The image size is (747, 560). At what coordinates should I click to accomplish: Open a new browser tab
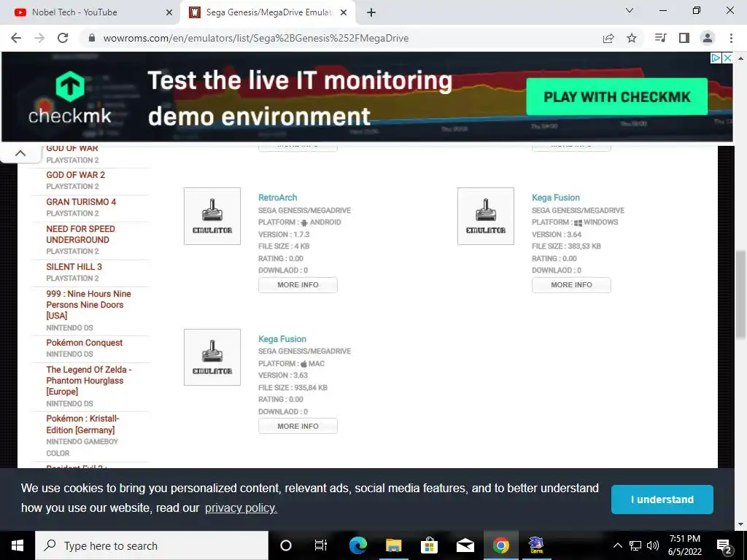click(x=371, y=12)
